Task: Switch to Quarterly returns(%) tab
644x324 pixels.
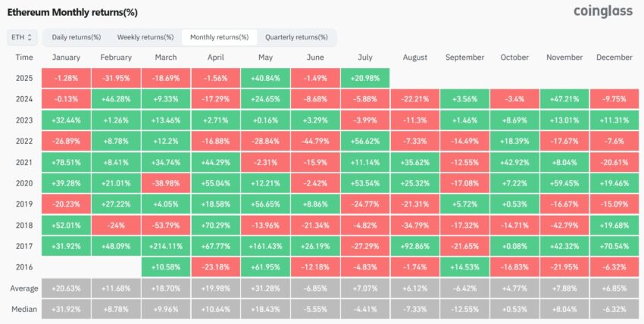Action: point(296,37)
